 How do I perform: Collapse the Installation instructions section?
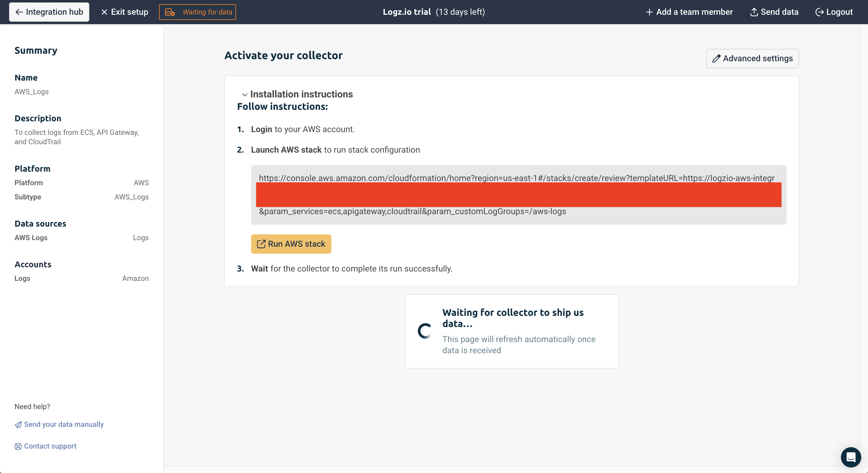(301, 94)
